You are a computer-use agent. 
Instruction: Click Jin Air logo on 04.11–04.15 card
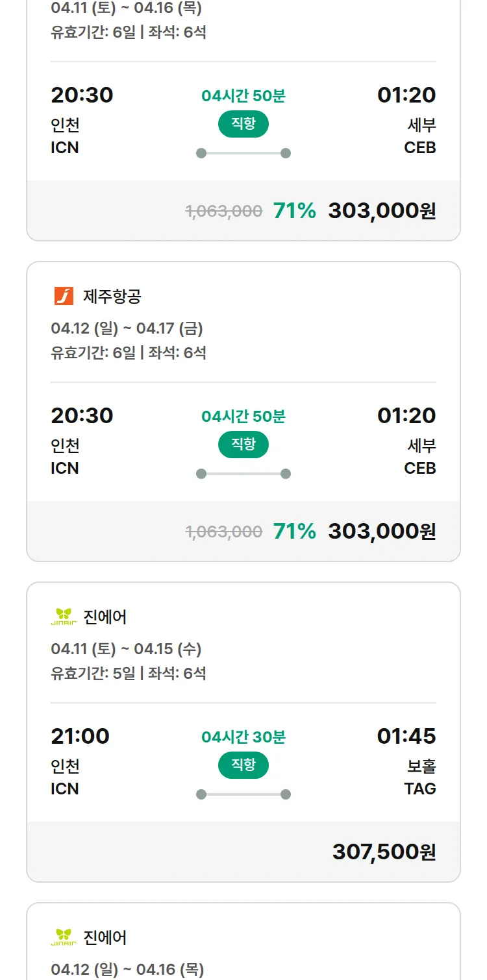[64, 617]
